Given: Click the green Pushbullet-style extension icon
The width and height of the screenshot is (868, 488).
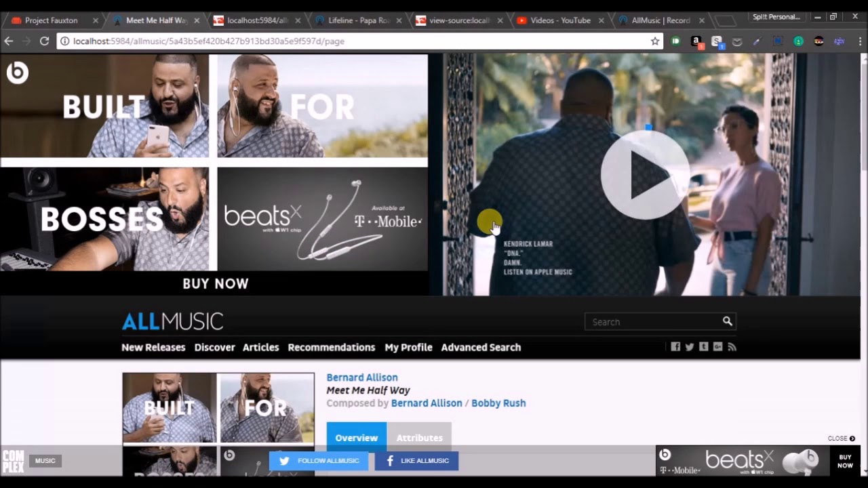Looking at the screenshot, I should 676,41.
